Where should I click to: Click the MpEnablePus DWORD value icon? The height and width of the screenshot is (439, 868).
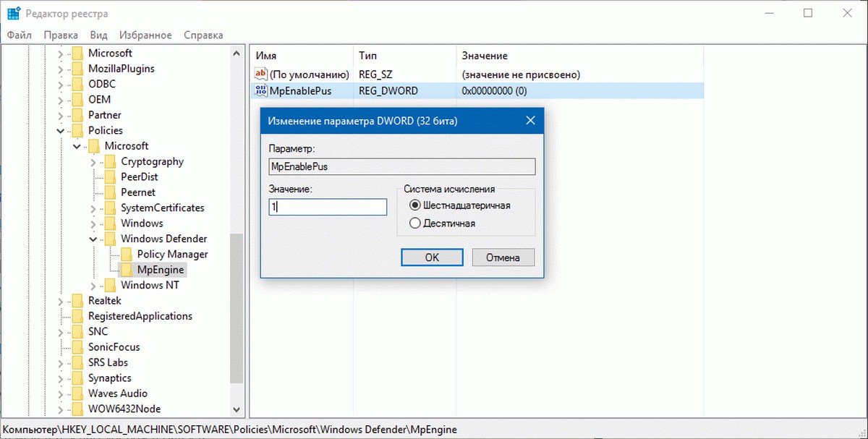tap(260, 90)
